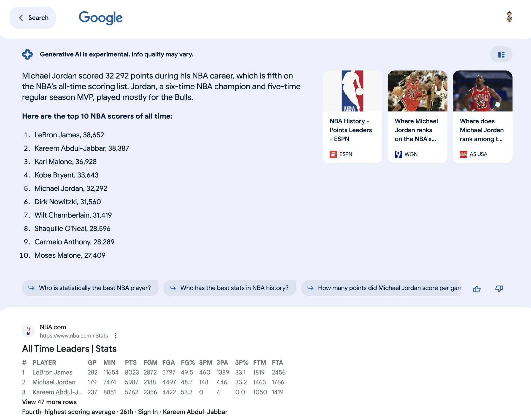Go back using the Search button
Viewport: 531px width, 420px height.
coord(33,18)
